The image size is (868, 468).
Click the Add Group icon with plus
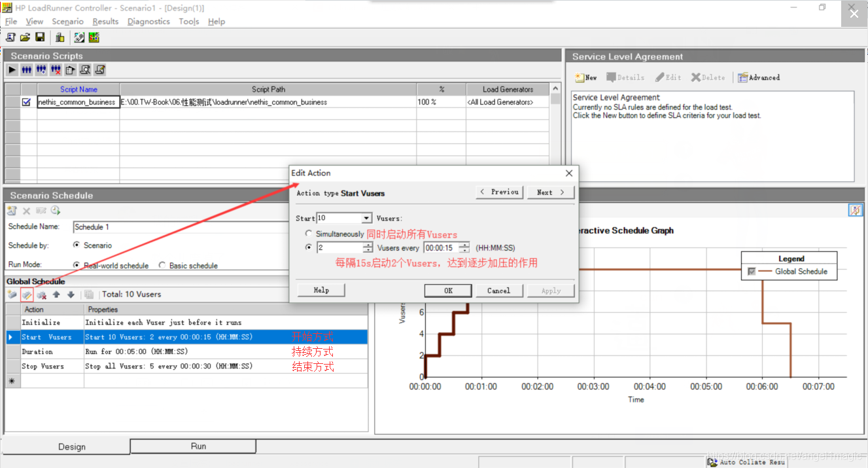pyautogui.click(x=41, y=69)
